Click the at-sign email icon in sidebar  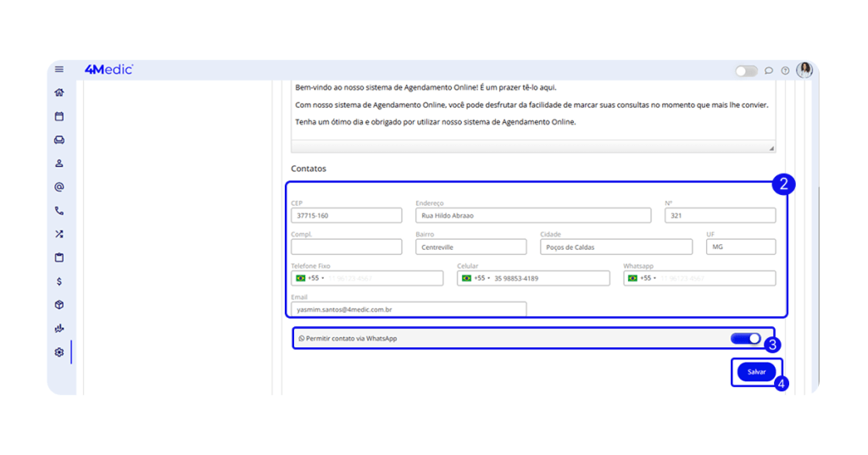coord(59,187)
